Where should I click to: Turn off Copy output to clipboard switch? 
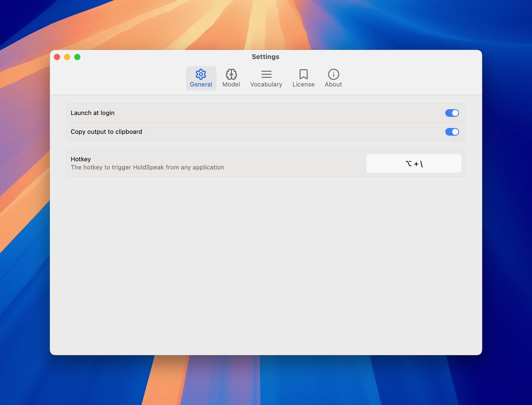[452, 132]
